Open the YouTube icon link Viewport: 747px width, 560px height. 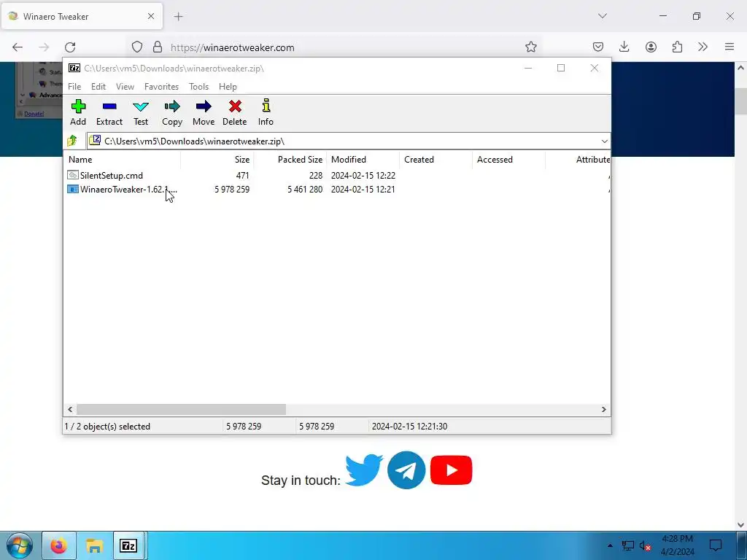[x=451, y=470]
